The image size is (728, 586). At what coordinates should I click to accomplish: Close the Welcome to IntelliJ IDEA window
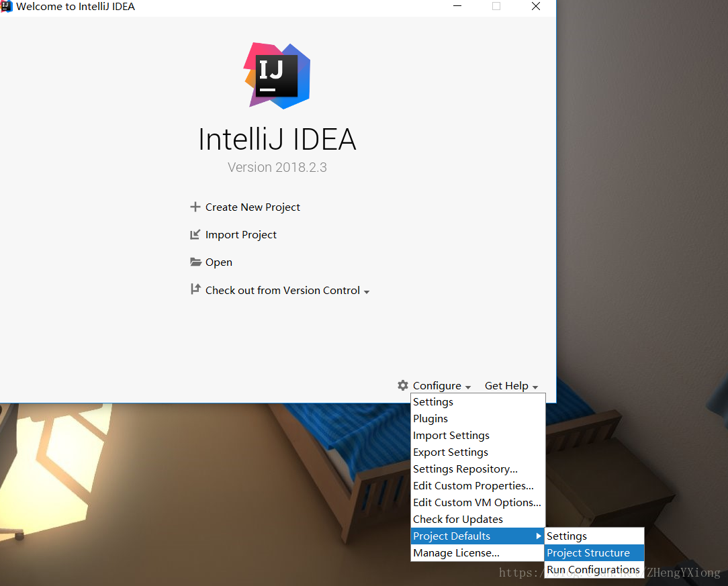point(536,6)
